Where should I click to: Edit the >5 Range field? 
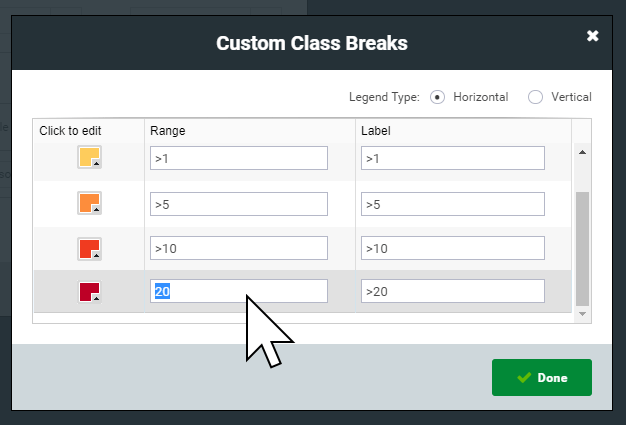click(x=239, y=204)
